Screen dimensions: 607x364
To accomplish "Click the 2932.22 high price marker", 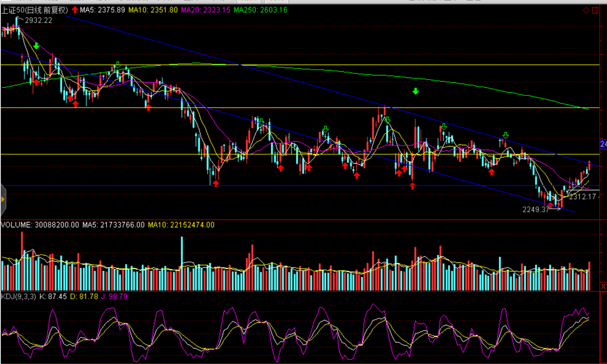I will [x=38, y=20].
